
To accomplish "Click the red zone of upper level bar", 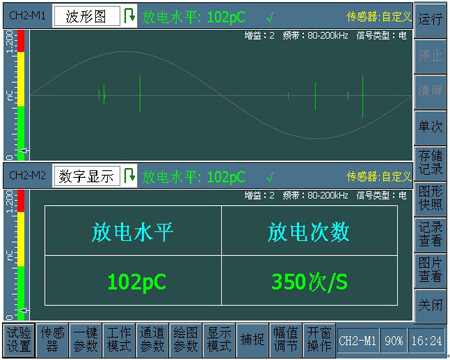I will pyautogui.click(x=21, y=41).
